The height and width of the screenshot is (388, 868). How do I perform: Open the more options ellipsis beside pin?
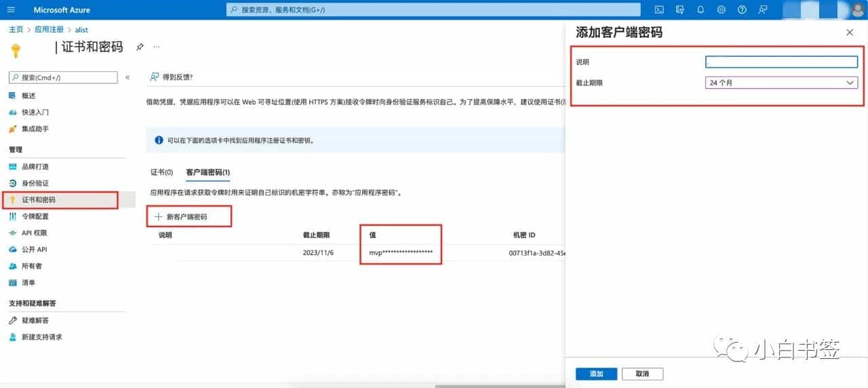[157, 47]
